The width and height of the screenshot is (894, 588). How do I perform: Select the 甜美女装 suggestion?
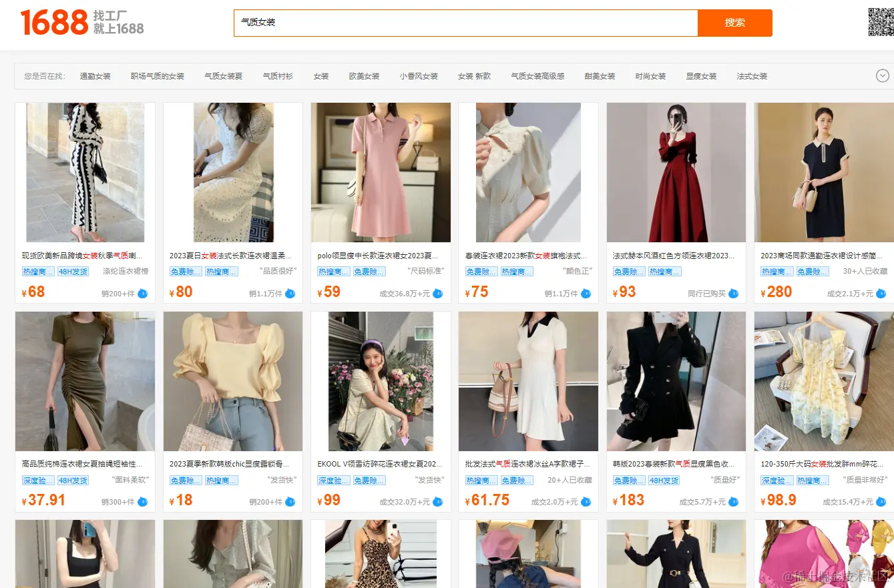[600, 76]
